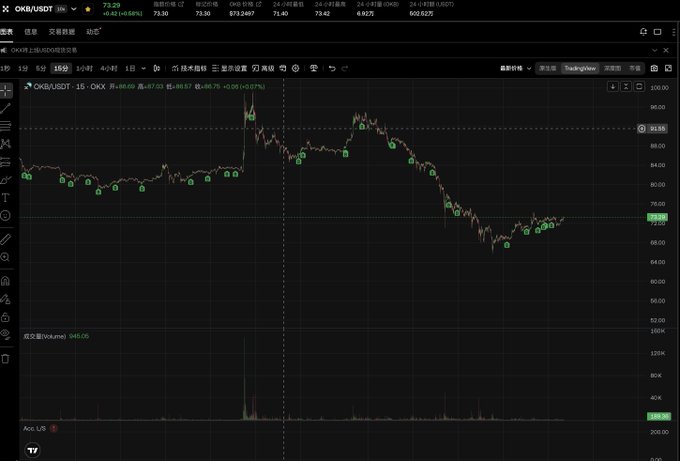
Task: Switch to the 原生版 chart view
Action: pyautogui.click(x=548, y=69)
